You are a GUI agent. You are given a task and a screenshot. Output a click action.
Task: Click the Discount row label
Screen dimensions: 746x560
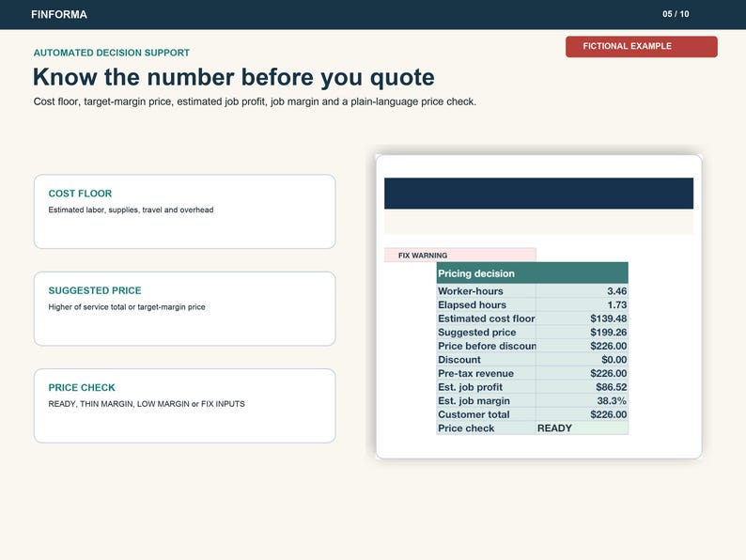pyautogui.click(x=459, y=360)
